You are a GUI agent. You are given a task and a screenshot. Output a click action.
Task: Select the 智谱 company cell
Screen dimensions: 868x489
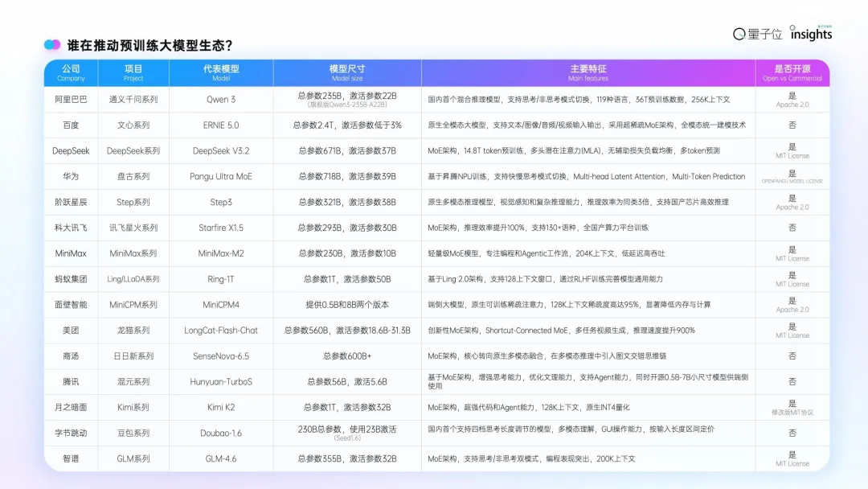click(71, 458)
